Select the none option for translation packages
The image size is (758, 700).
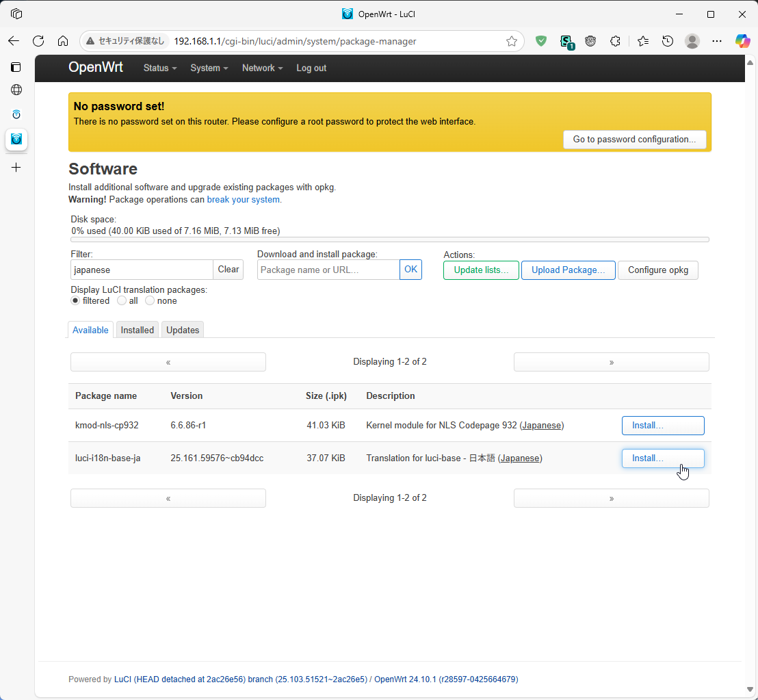(149, 300)
